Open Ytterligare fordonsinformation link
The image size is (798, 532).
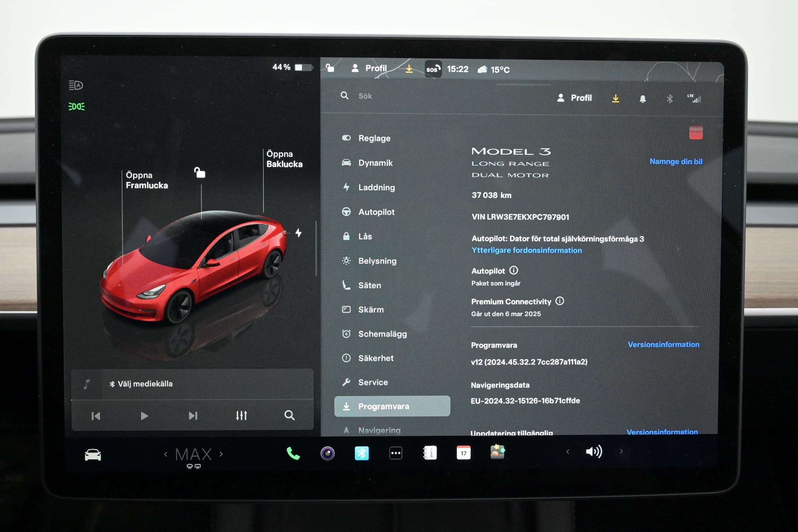pyautogui.click(x=527, y=251)
